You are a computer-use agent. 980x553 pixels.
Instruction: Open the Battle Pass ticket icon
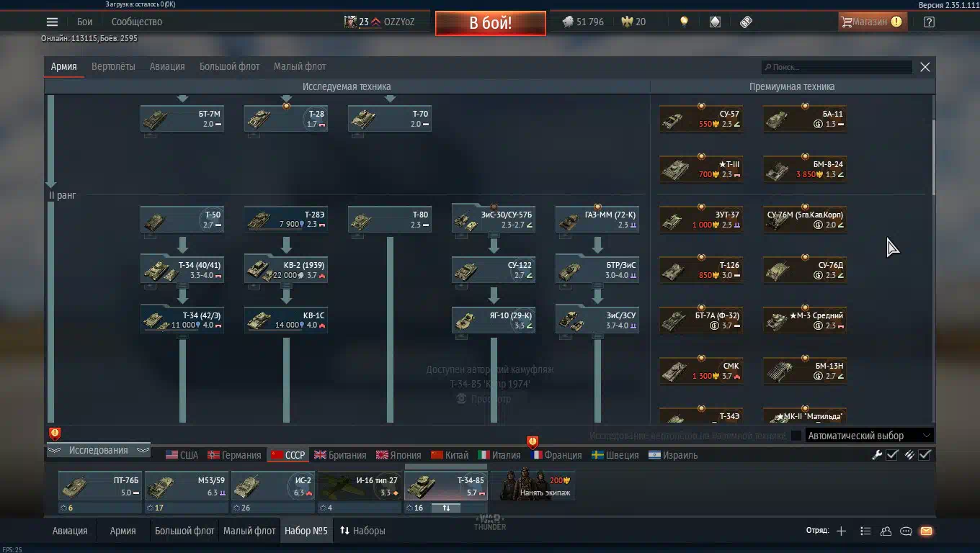747,22
